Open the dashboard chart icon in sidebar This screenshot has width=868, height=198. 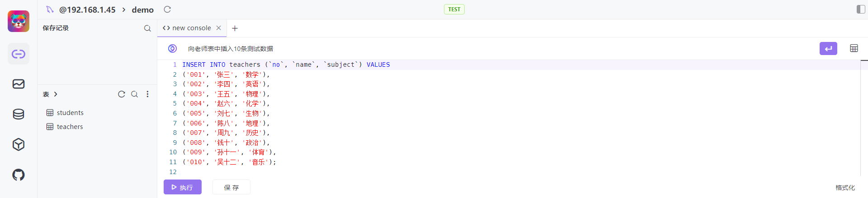tap(19, 84)
